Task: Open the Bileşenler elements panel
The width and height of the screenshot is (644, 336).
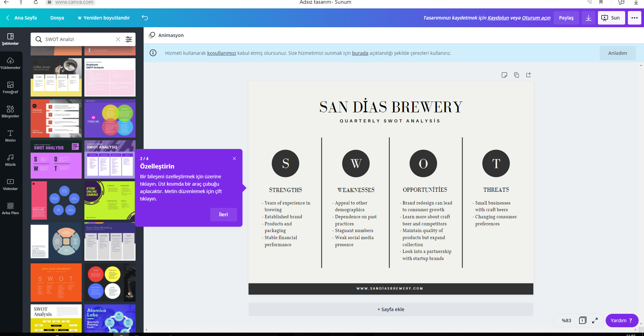Action: pyautogui.click(x=10, y=112)
